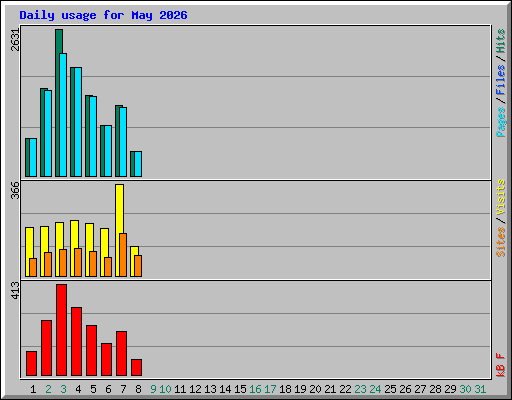
Task: Click the 413 axis maximum label
Action: tap(15, 290)
